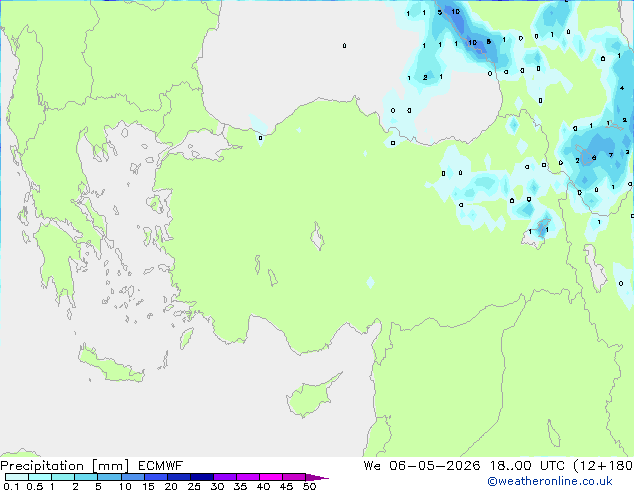Click the precipitation value "4" on the map

[622, 88]
